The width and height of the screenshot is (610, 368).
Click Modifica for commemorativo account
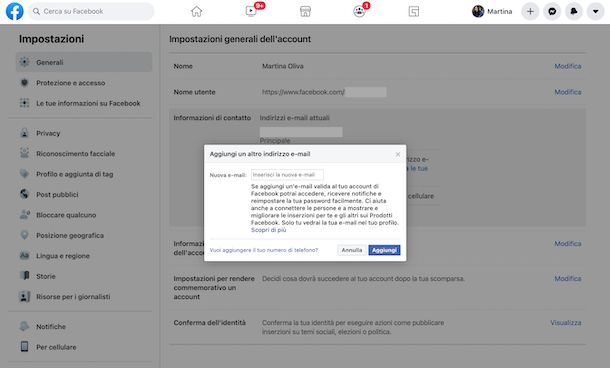[568, 279]
